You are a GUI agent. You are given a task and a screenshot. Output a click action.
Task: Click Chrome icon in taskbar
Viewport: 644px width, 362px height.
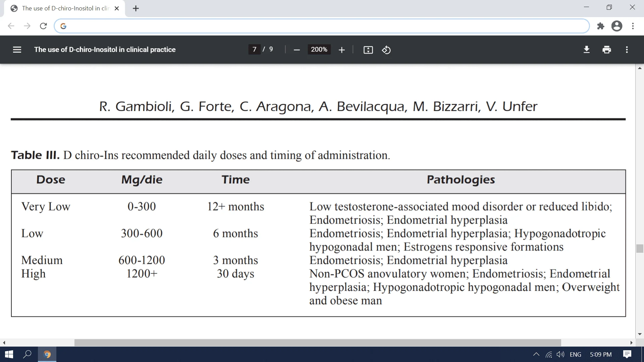(x=47, y=354)
